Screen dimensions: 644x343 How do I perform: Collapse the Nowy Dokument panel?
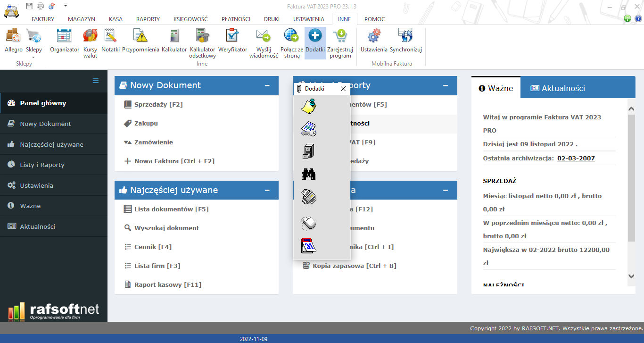[x=267, y=85]
